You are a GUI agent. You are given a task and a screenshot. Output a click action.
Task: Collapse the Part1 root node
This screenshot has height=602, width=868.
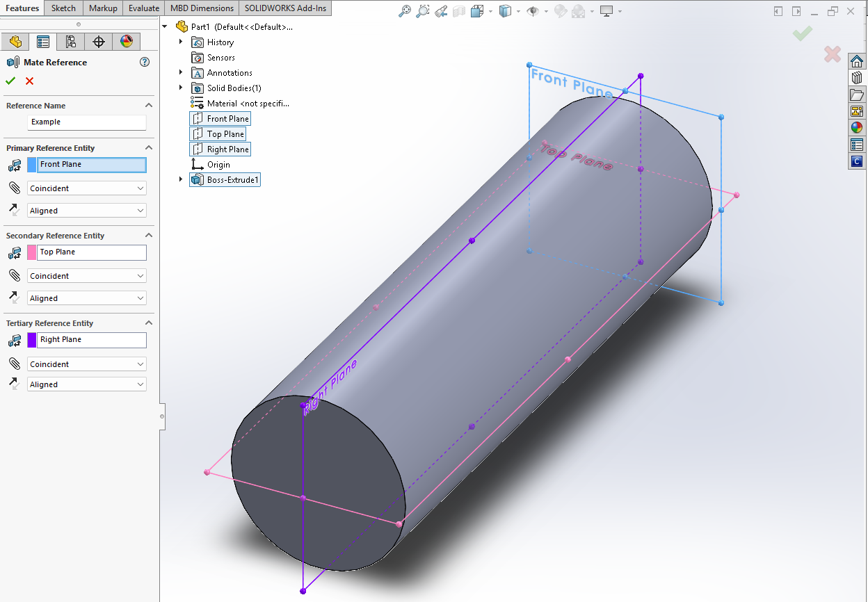coord(165,27)
